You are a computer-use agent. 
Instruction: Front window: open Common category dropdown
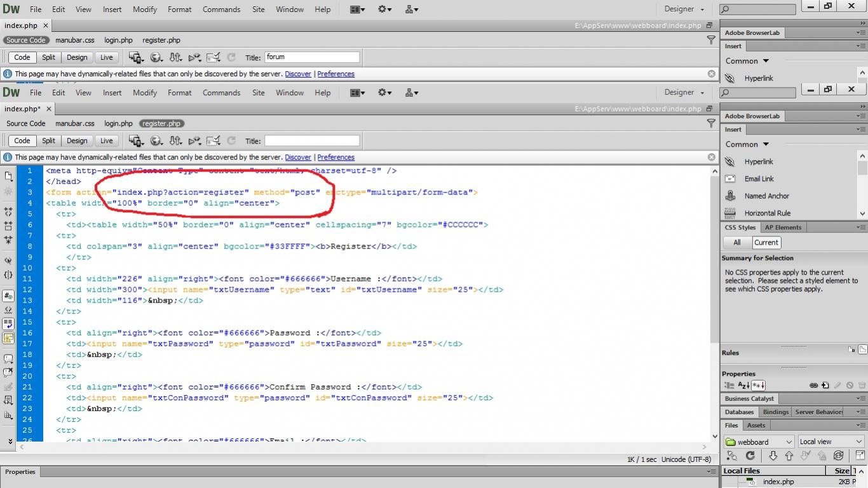747,144
